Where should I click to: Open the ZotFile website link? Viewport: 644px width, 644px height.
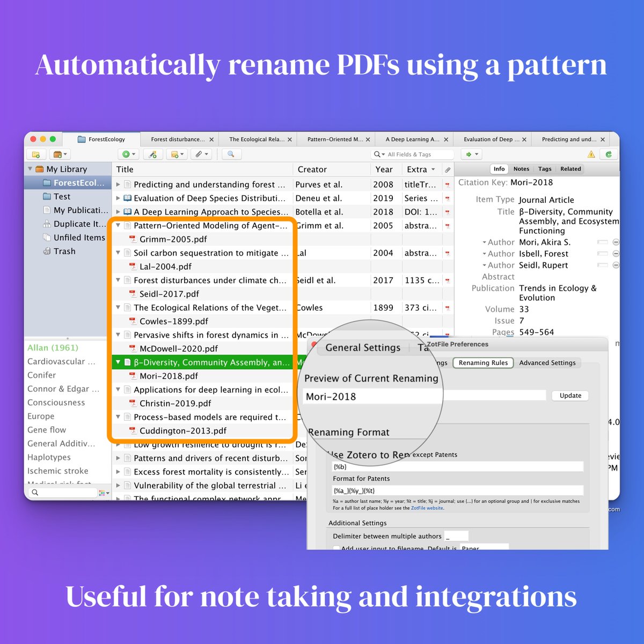[427, 508]
